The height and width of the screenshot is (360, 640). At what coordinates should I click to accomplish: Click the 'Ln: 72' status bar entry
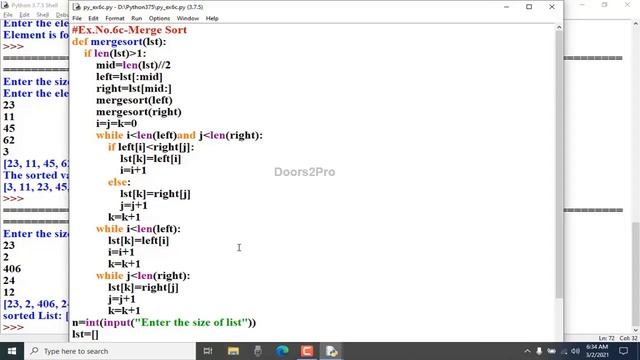[x=607, y=338]
